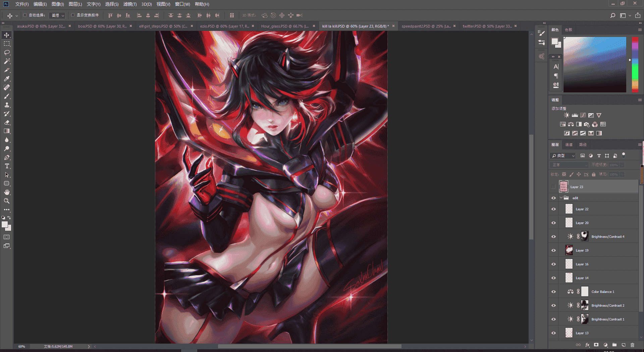Add a layer mask from the Layers panel bottom bar
This screenshot has width=644, height=352.
(596, 345)
